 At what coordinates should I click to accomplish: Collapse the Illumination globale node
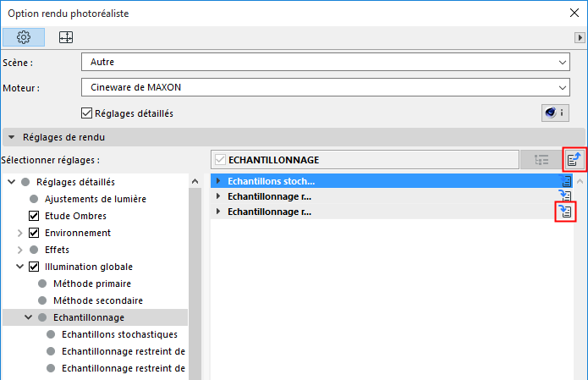click(19, 267)
